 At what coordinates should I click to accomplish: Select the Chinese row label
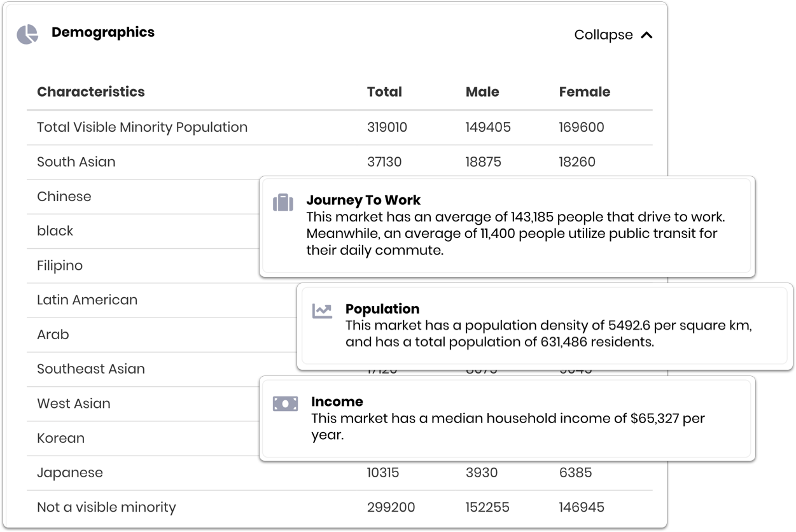[x=64, y=197]
